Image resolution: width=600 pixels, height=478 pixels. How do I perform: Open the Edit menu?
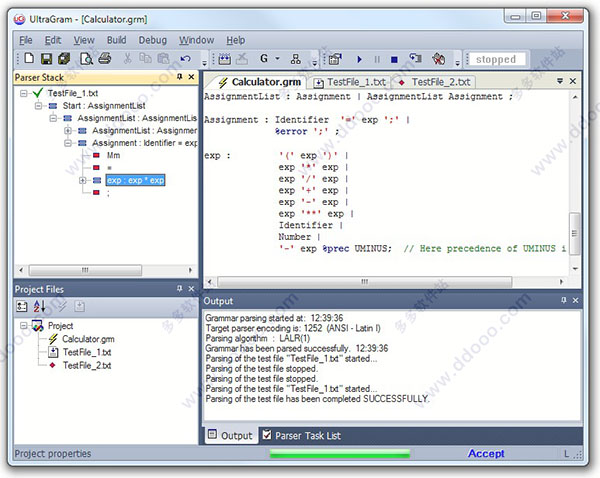(x=53, y=40)
